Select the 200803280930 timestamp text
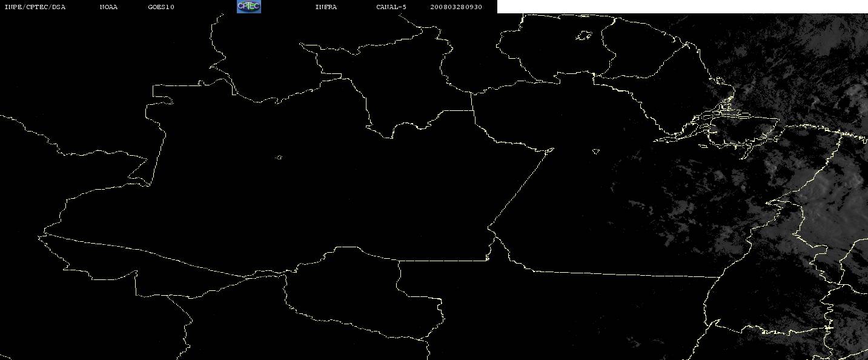This screenshot has width=868, height=360. [x=456, y=7]
